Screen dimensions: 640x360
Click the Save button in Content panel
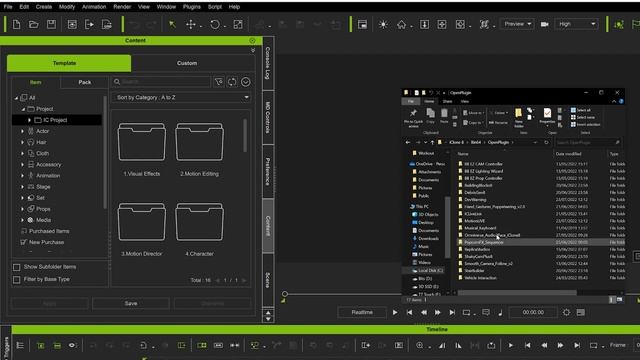131,303
